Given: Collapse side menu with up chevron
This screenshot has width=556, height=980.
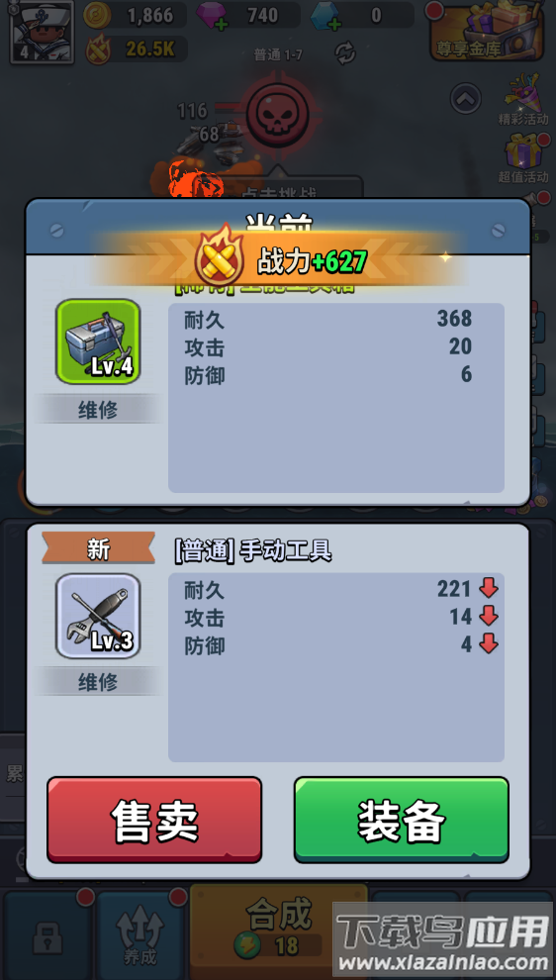Looking at the screenshot, I should click(x=466, y=99).
